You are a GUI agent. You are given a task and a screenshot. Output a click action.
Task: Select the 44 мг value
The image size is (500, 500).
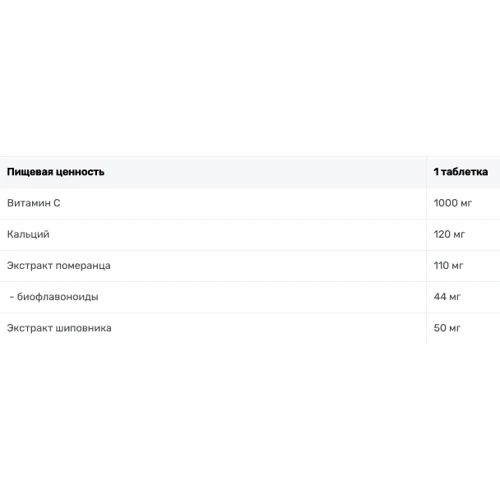tap(447, 297)
